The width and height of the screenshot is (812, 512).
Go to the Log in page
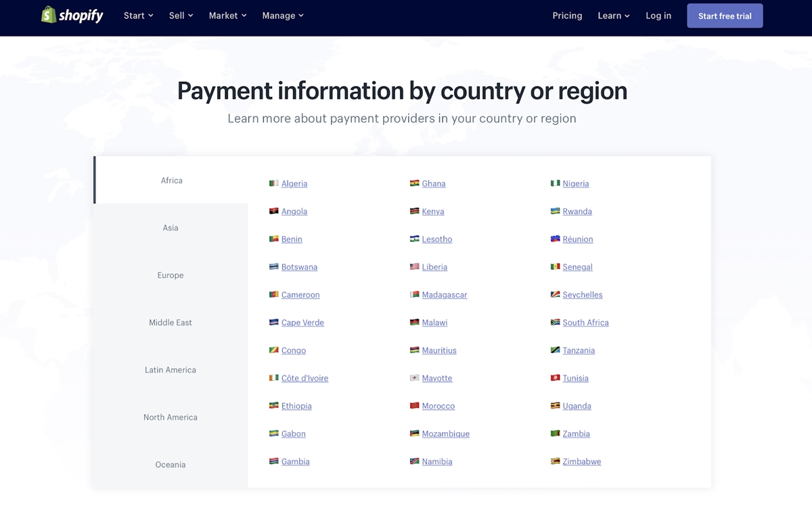click(x=658, y=16)
